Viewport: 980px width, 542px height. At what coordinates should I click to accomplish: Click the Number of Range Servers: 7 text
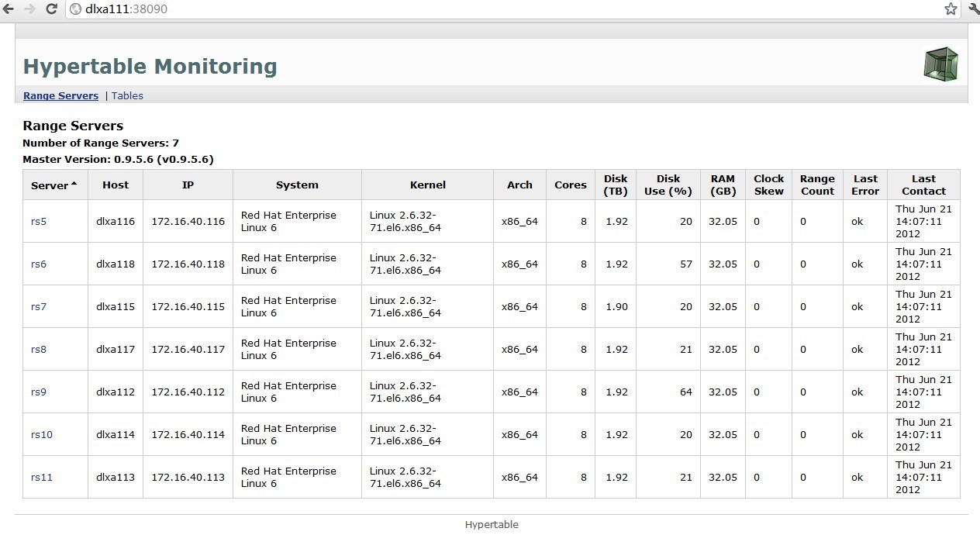[101, 143]
